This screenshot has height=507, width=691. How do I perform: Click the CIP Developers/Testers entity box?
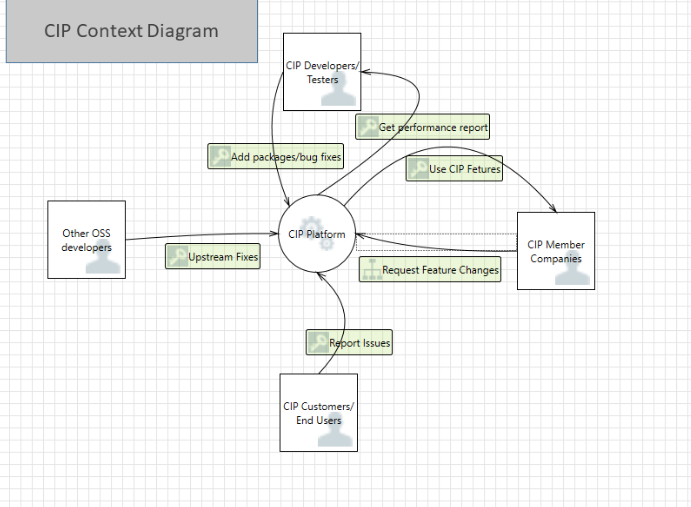[322, 72]
